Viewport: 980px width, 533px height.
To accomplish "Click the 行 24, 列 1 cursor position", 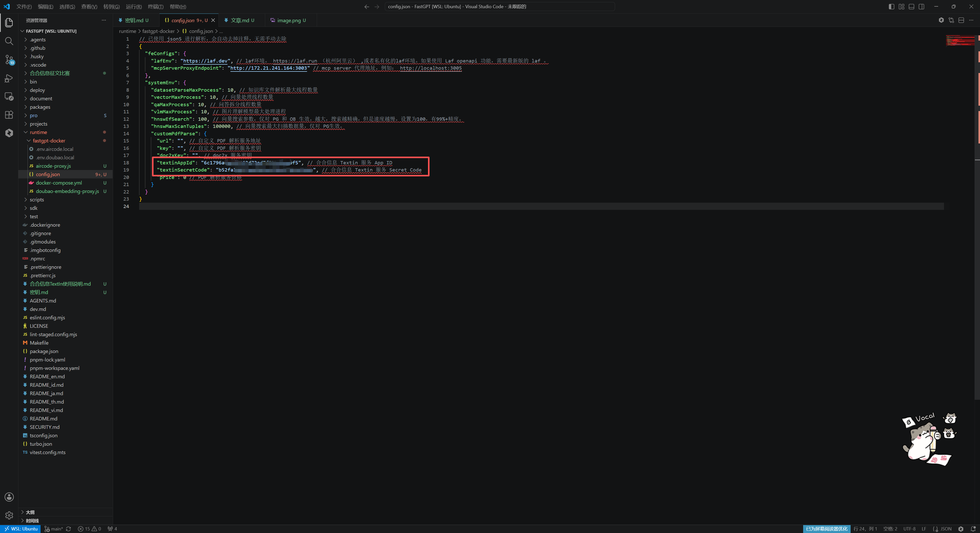I will coord(865,529).
